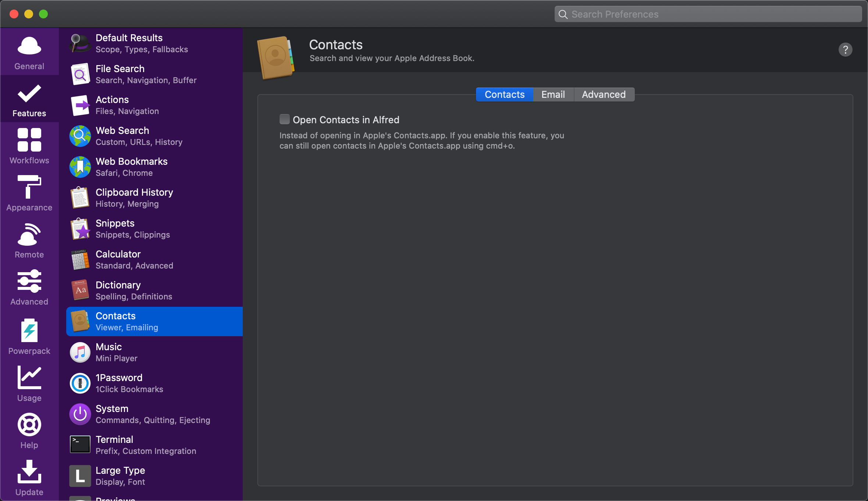
Task: Click the System power icon
Action: [80, 414]
